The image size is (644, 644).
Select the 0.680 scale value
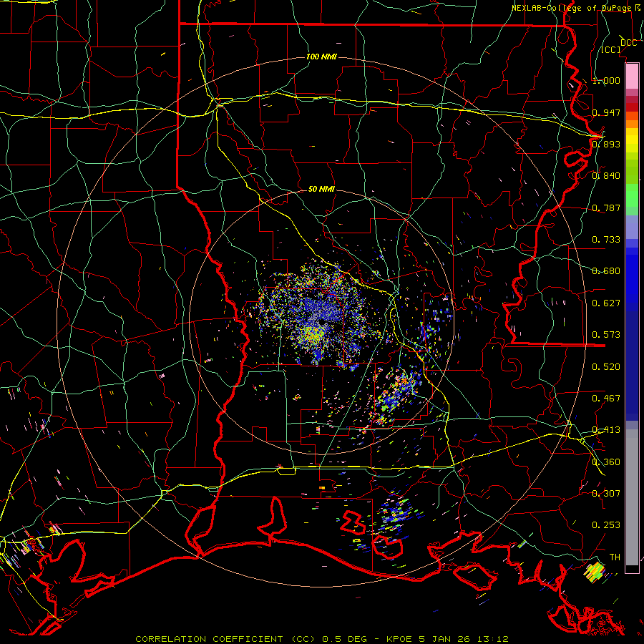(606, 271)
